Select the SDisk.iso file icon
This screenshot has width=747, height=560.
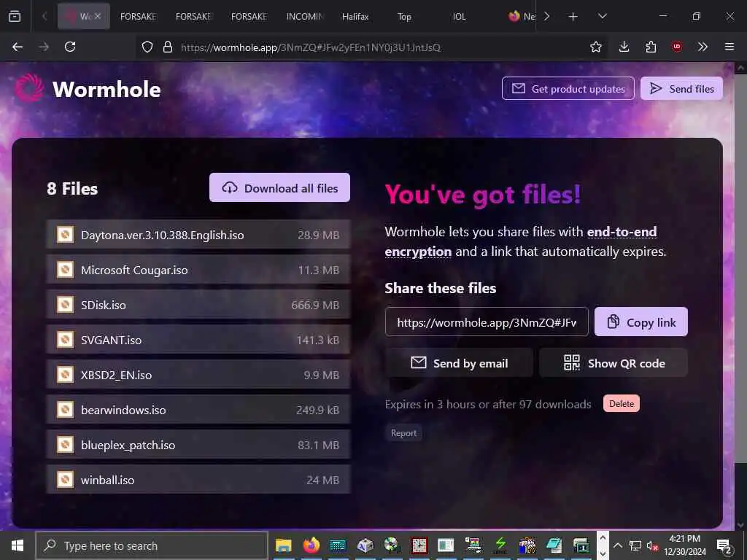tap(65, 305)
